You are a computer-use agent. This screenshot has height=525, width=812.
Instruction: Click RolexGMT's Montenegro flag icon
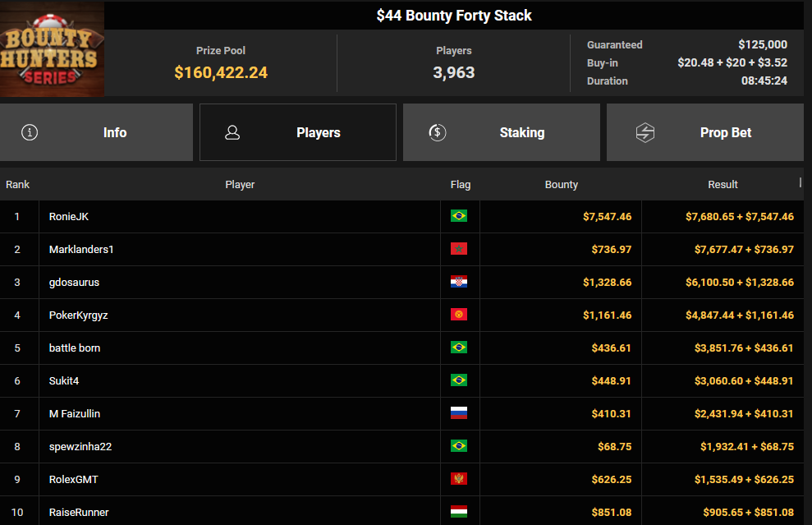[459, 479]
